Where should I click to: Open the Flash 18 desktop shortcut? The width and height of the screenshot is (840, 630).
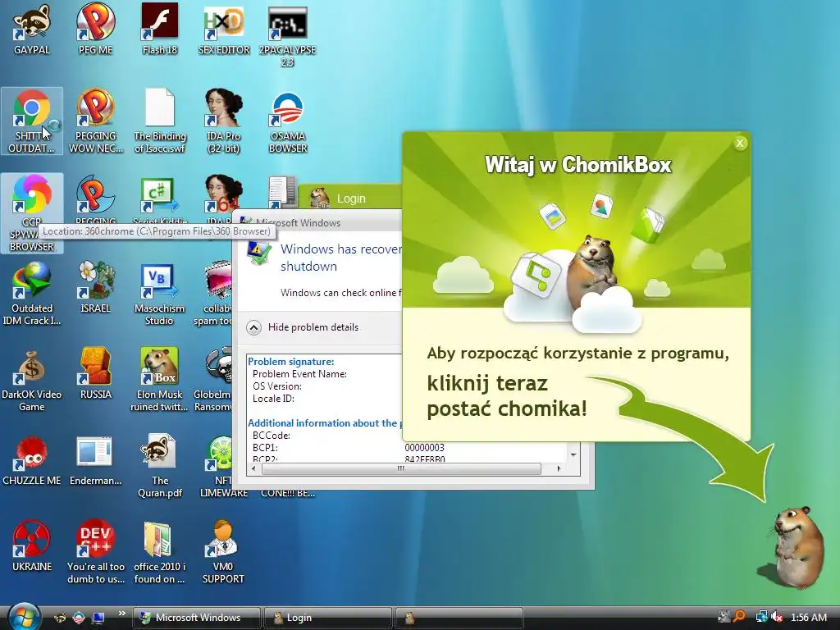click(x=160, y=30)
